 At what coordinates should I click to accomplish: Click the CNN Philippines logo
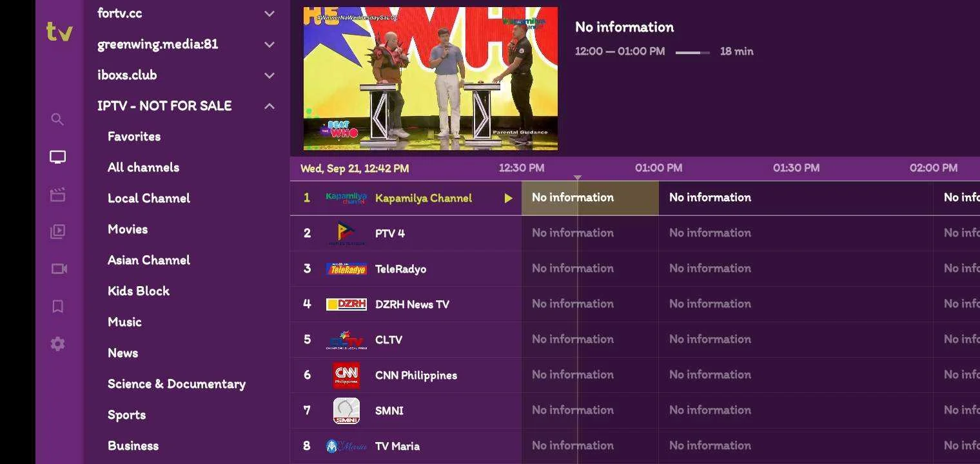[x=346, y=375]
